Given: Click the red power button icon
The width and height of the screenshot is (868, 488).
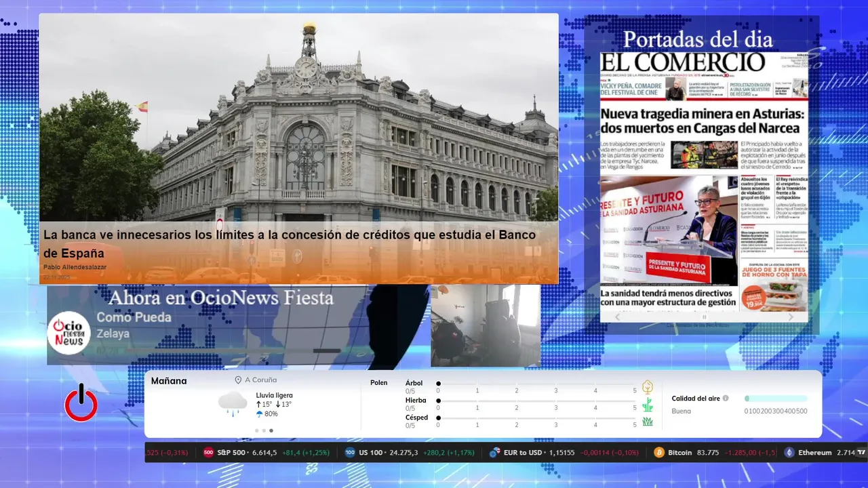Looking at the screenshot, I should click(x=81, y=403).
